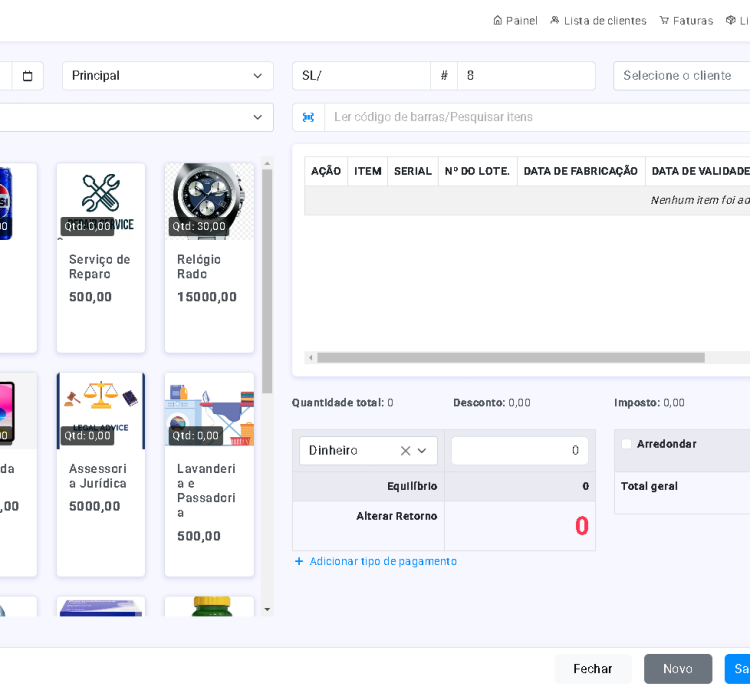Image resolution: width=750 pixels, height=690 pixels.
Task: Open the calendar date picker icon
Action: [27, 76]
